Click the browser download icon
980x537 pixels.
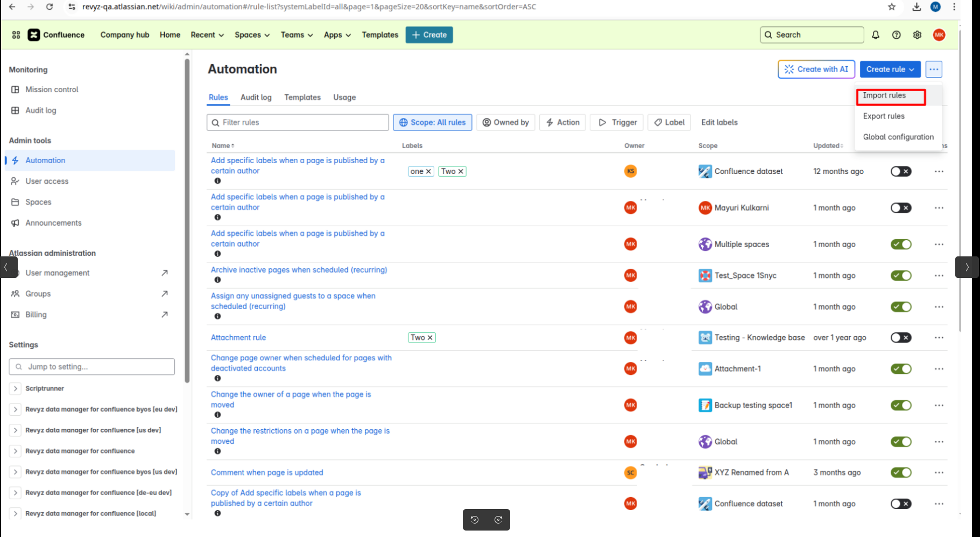(x=916, y=7)
